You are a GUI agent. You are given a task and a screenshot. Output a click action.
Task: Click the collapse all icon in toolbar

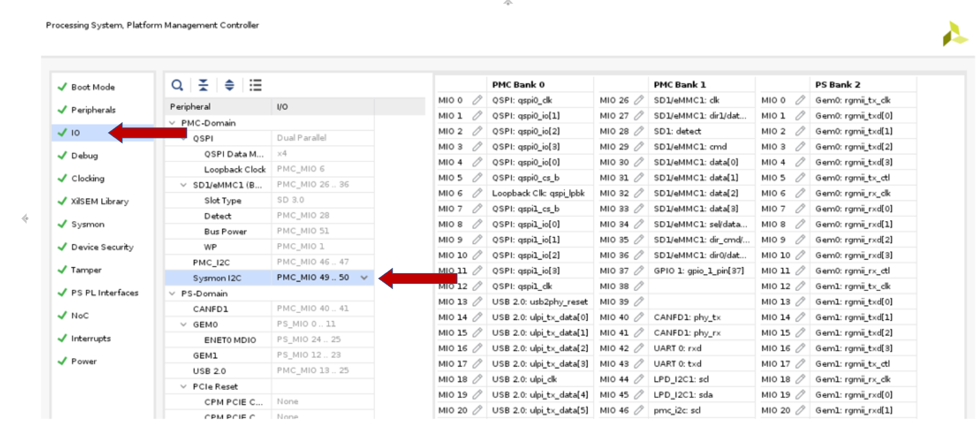[x=203, y=85]
